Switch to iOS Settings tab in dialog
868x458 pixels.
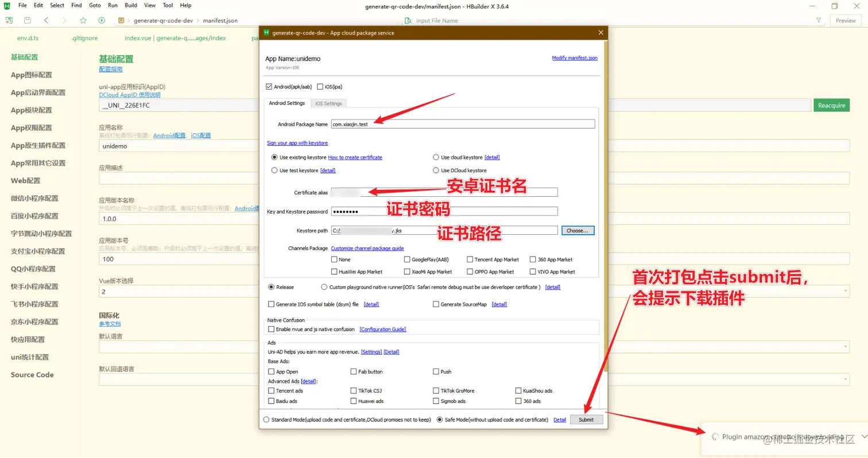coord(329,103)
